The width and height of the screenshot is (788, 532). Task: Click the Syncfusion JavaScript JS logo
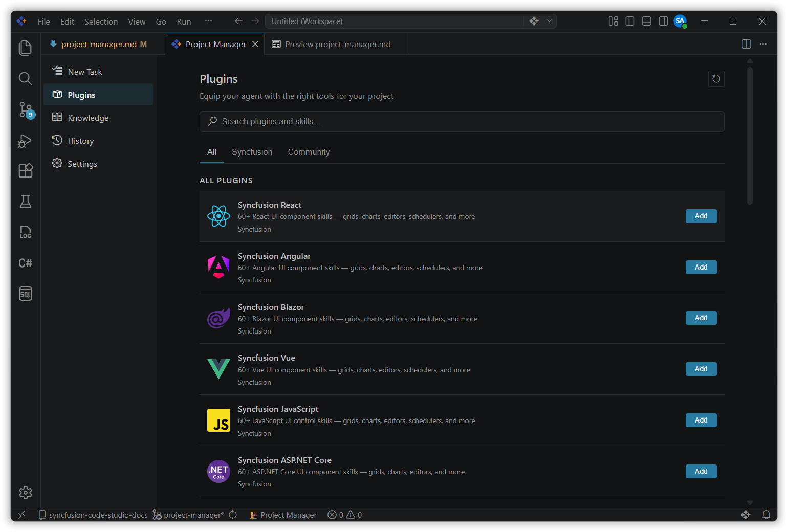(x=218, y=420)
